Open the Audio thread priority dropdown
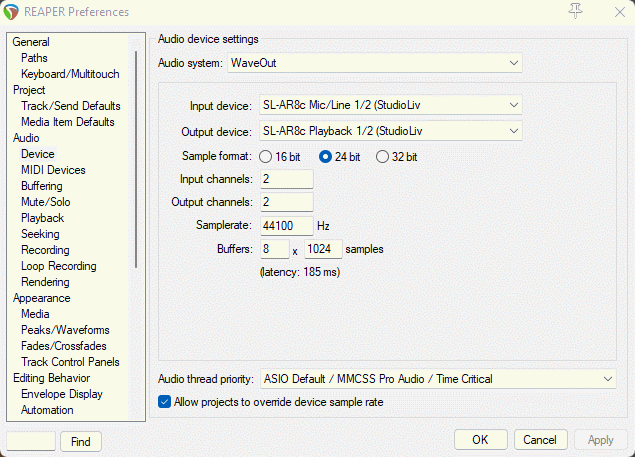 pos(438,379)
